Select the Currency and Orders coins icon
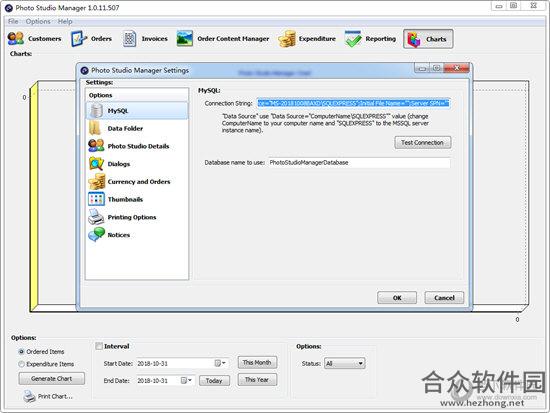The height and width of the screenshot is (413, 550). (x=96, y=181)
